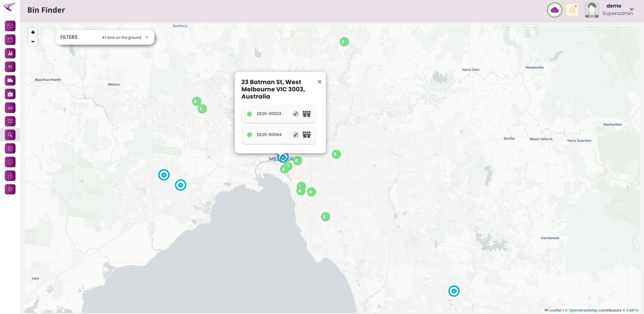Screen dimensions: 644x314
Task: Open the bar chart reports icon
Action: [x=10, y=53]
